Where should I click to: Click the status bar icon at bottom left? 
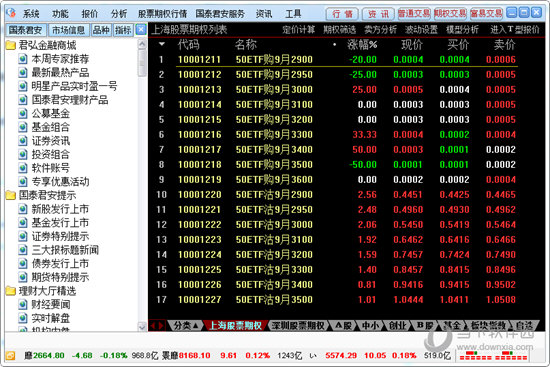(x=11, y=356)
